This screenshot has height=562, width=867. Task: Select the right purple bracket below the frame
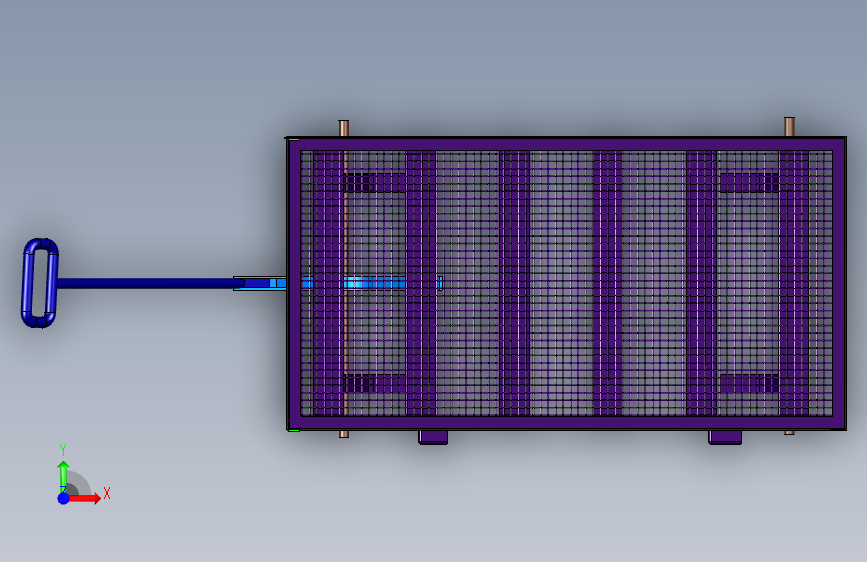coord(725,437)
